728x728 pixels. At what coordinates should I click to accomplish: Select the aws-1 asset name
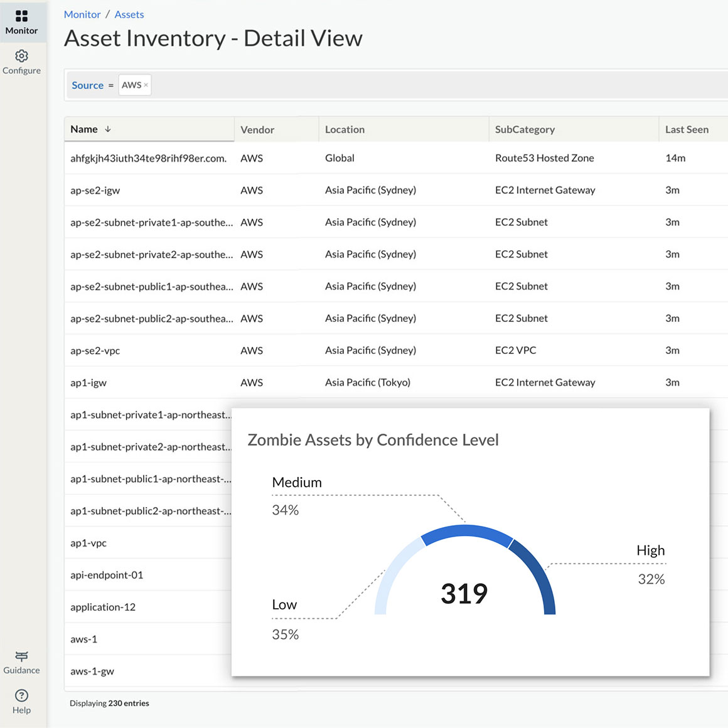pos(83,639)
